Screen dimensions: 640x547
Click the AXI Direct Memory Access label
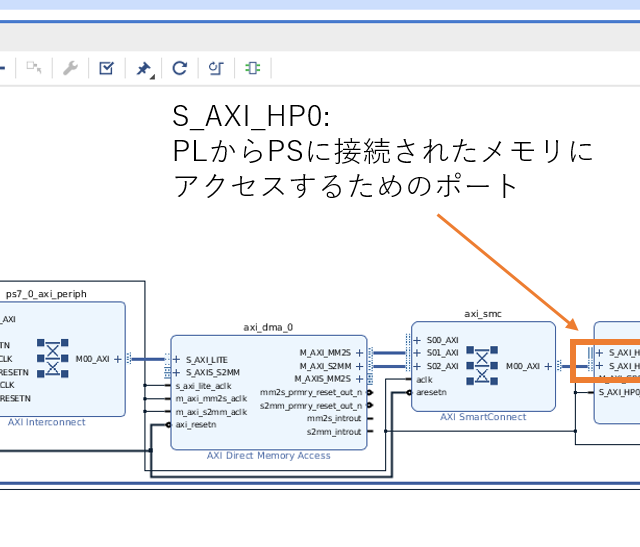(268, 455)
